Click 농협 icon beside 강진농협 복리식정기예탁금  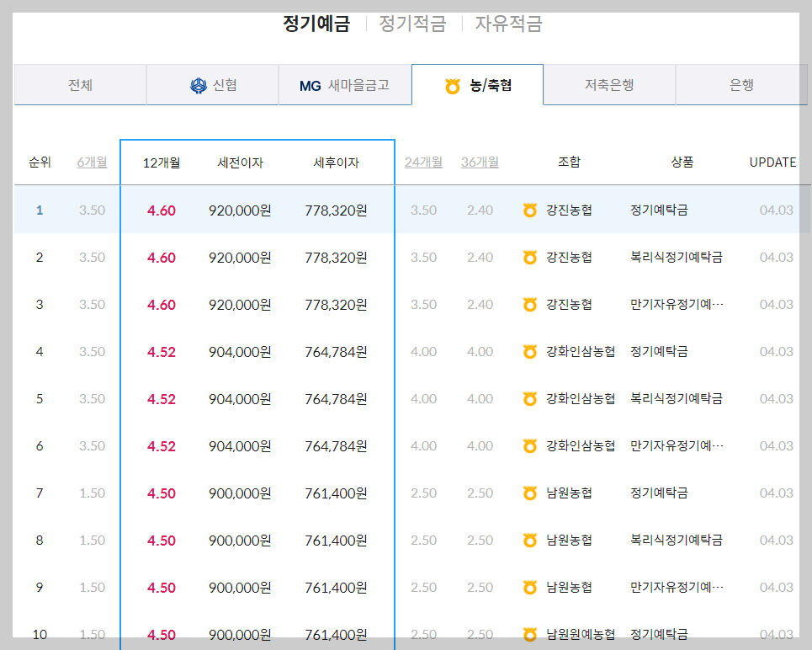coord(530,257)
